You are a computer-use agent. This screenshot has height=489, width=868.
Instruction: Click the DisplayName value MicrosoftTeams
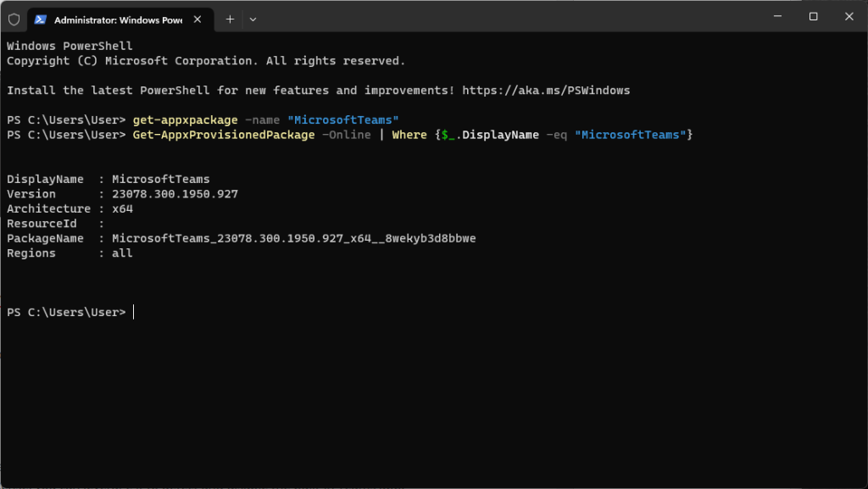(160, 180)
